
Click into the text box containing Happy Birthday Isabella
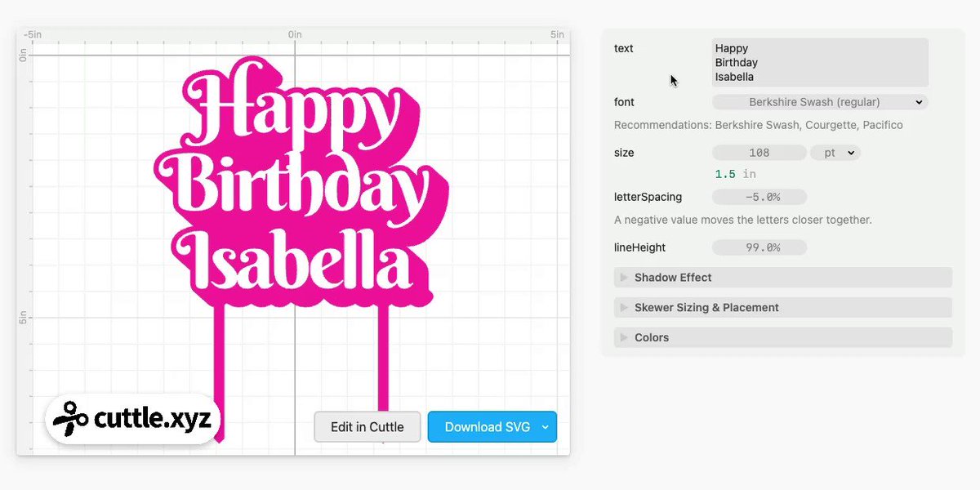pyautogui.click(x=820, y=62)
